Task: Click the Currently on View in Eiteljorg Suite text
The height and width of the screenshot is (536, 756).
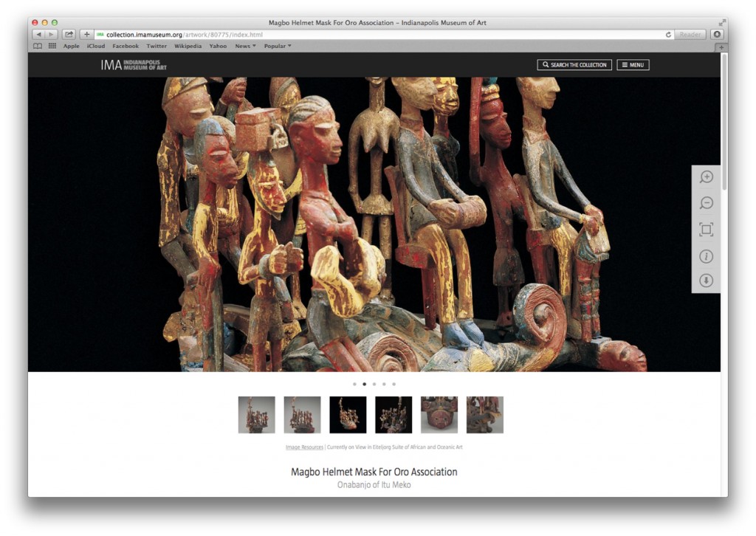Action: point(395,447)
